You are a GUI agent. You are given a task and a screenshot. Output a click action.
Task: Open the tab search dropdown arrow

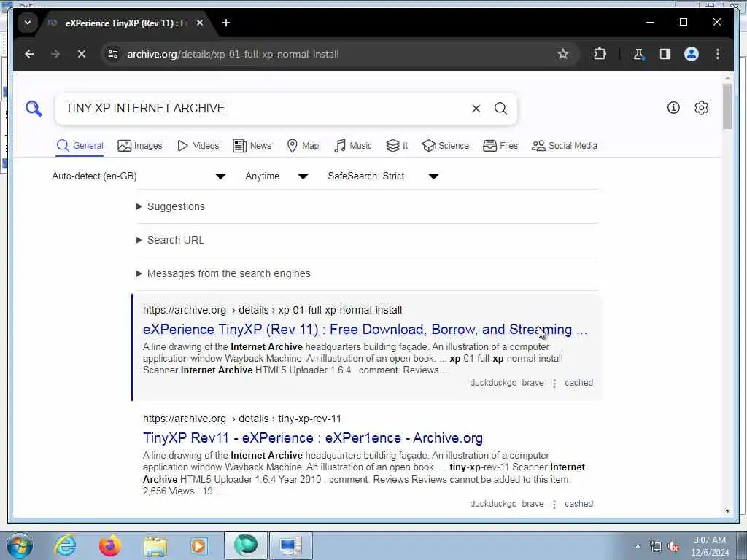pos(28,23)
